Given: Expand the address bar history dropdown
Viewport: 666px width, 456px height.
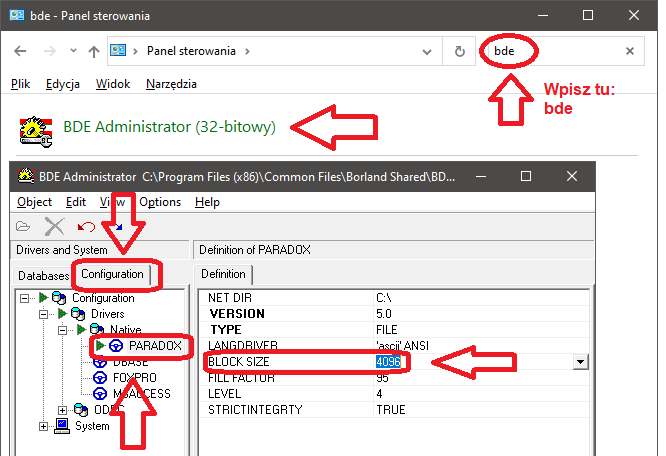Looking at the screenshot, I should (x=427, y=52).
